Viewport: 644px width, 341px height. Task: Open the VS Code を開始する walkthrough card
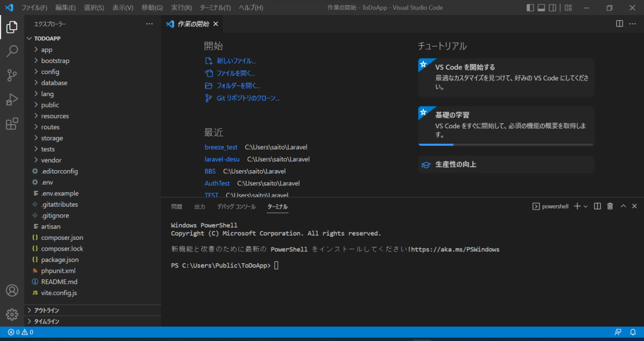click(x=506, y=77)
